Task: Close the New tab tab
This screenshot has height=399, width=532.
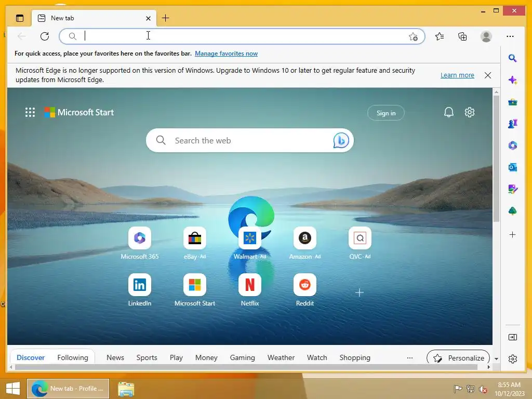Action: tap(148, 18)
